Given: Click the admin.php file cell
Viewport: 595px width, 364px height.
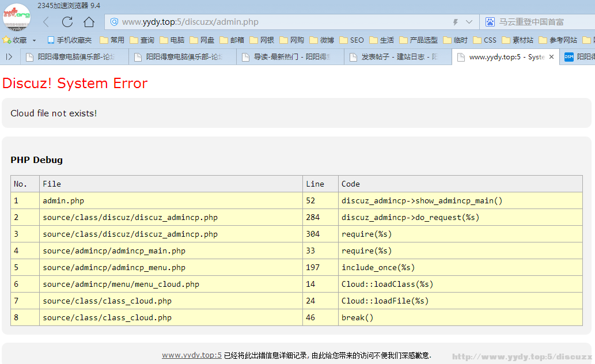Looking at the screenshot, I should [x=170, y=200].
